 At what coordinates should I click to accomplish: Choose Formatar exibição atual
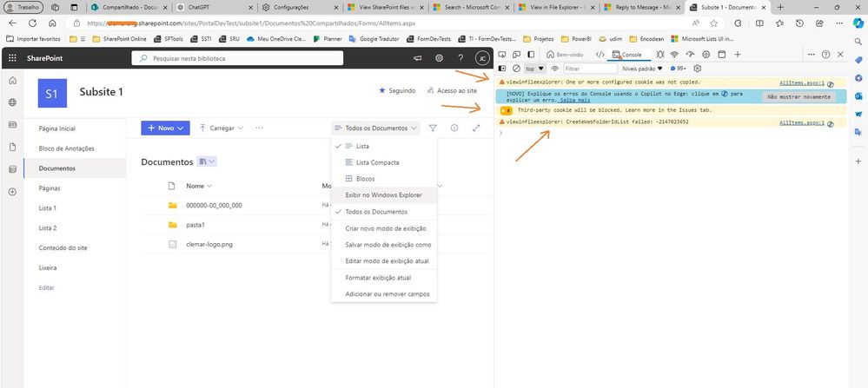[x=384, y=278]
